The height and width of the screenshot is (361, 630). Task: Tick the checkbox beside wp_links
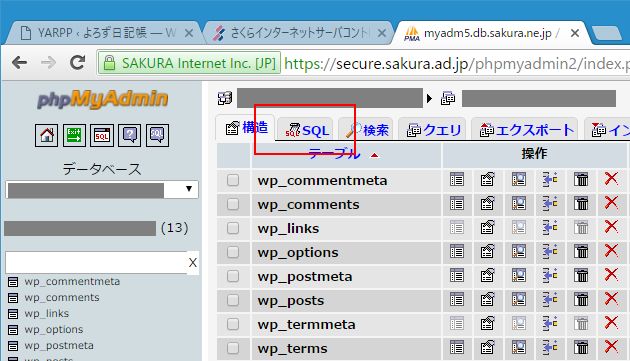tap(233, 228)
